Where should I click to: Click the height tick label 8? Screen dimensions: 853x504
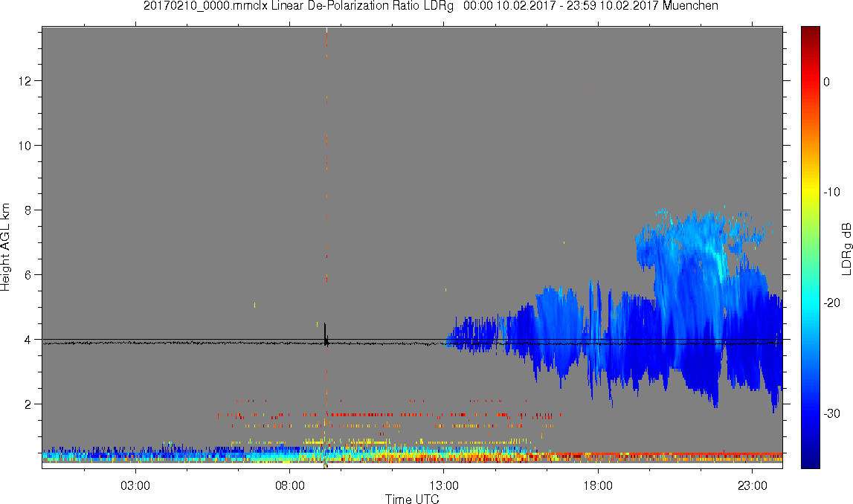point(28,210)
